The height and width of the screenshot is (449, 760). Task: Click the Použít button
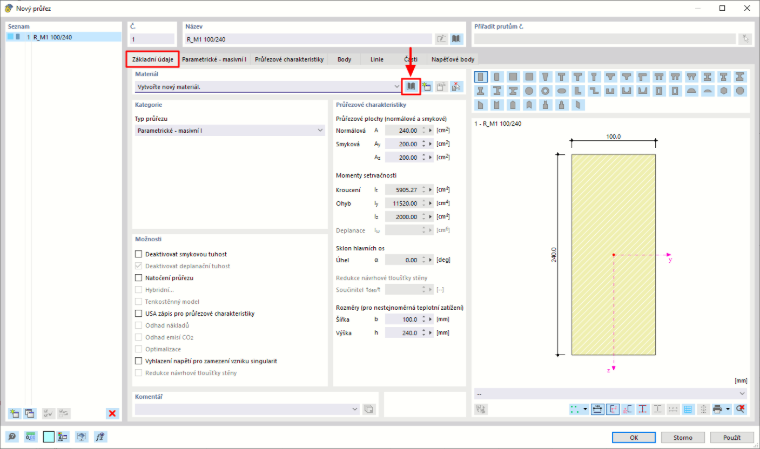[732, 437]
